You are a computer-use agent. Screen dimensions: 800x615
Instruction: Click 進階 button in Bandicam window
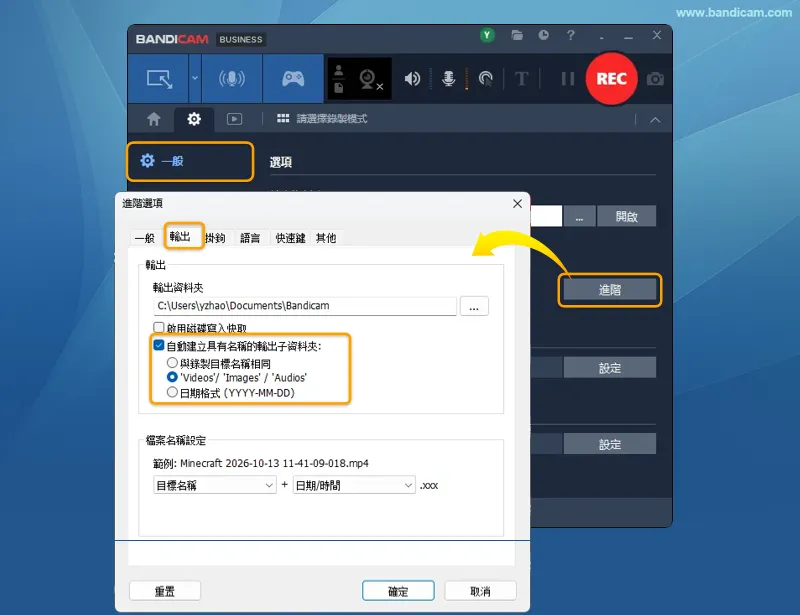pyautogui.click(x=610, y=290)
